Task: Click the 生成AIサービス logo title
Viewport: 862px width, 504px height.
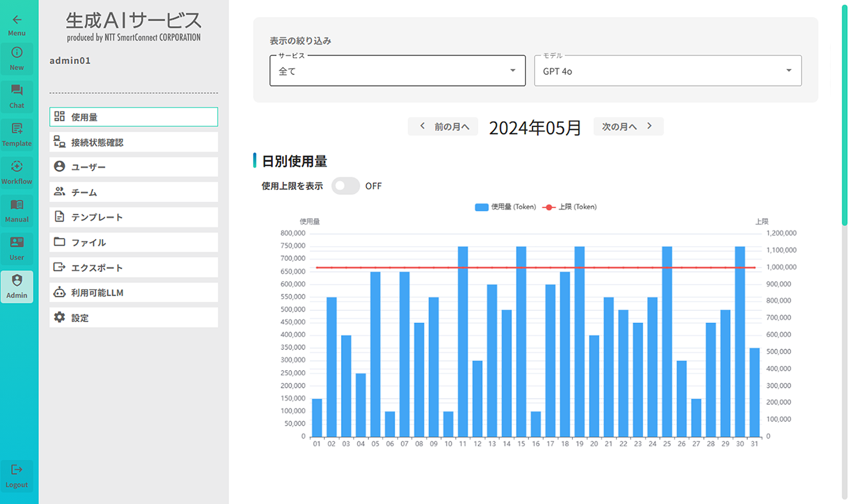Action: (x=133, y=21)
